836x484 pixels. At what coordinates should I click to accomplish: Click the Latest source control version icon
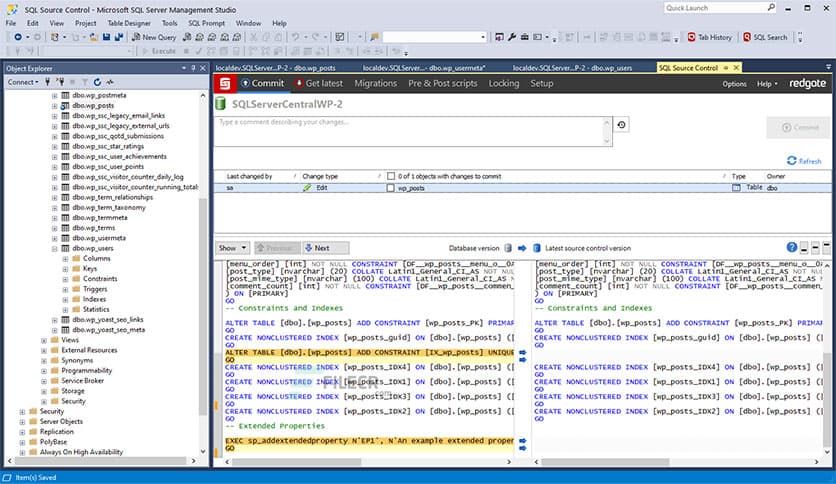click(537, 248)
